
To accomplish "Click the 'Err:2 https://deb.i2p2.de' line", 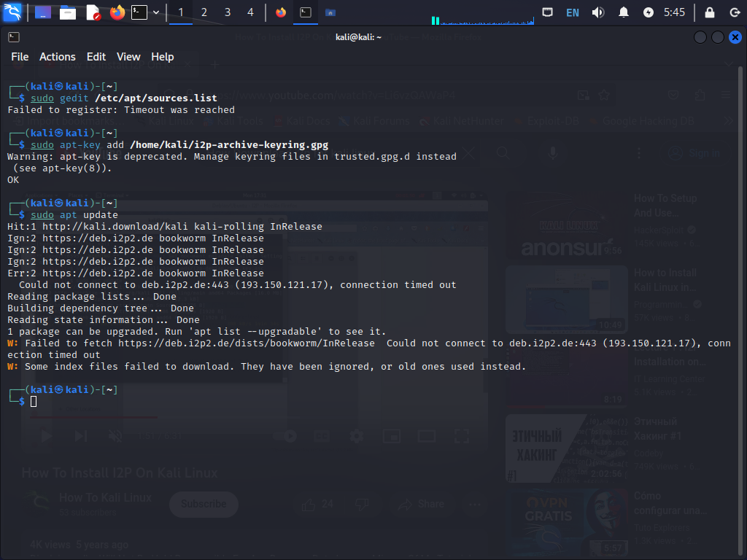I will tap(136, 273).
